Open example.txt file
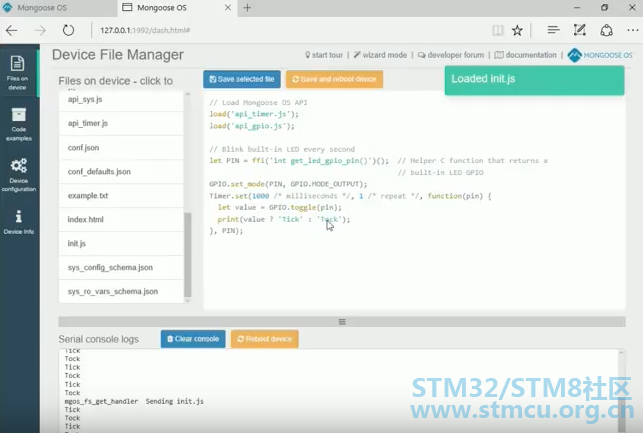Screen dimensions: 643x433 point(121,196)
